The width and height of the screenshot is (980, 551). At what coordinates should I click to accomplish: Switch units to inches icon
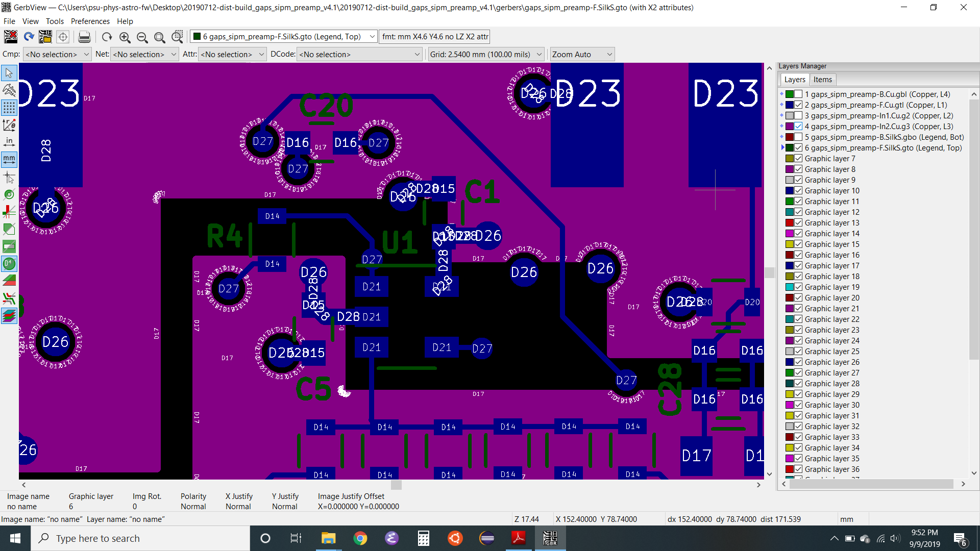pyautogui.click(x=9, y=142)
